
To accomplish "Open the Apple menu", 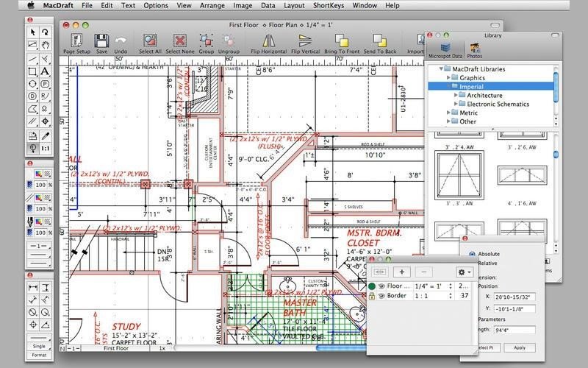I will tap(32, 5).
